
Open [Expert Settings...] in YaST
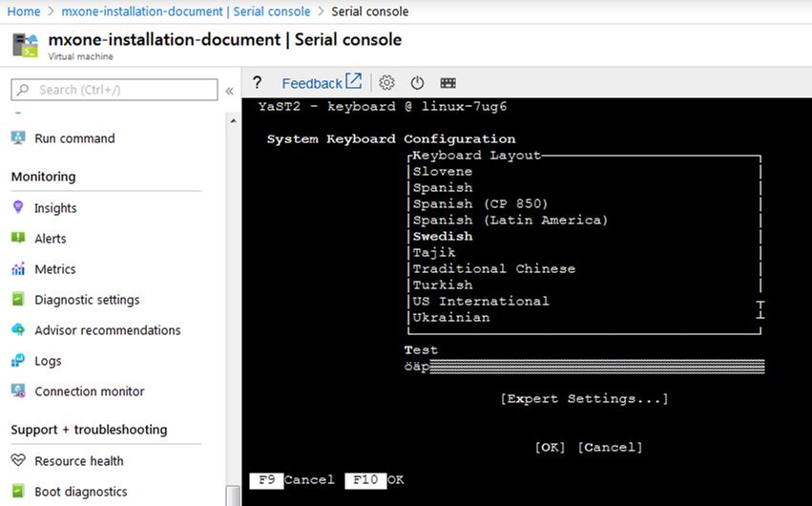[x=584, y=398]
